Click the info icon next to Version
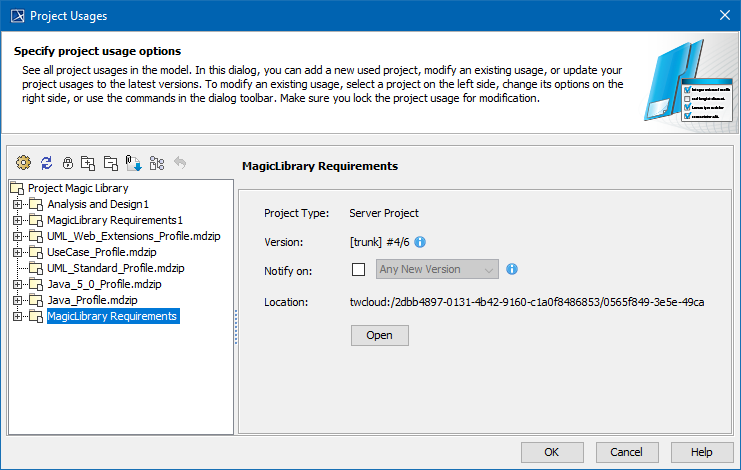The width and height of the screenshot is (741, 470). (420, 242)
